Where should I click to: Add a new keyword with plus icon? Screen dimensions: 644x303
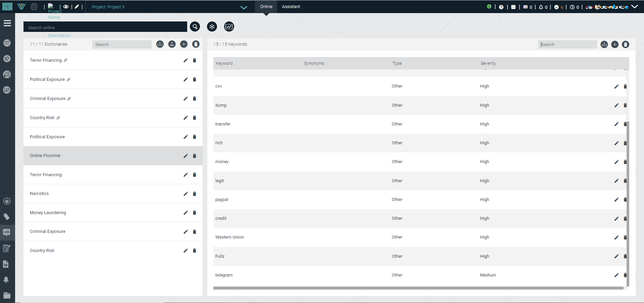pos(615,44)
